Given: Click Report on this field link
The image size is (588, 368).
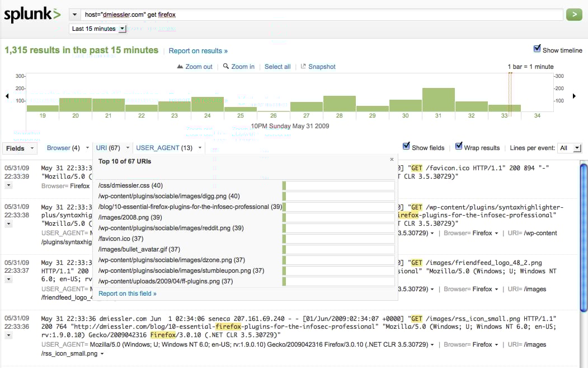Looking at the screenshot, I should (128, 294).
